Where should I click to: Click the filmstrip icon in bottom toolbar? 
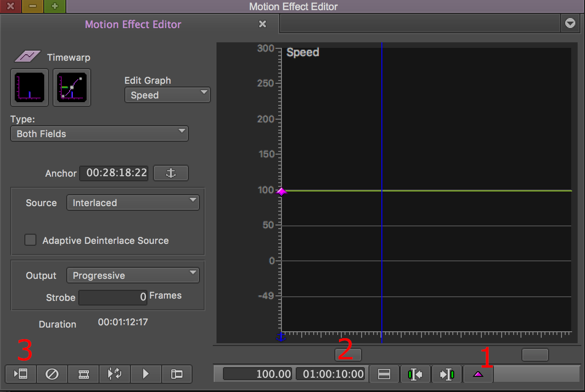pyautogui.click(x=83, y=374)
